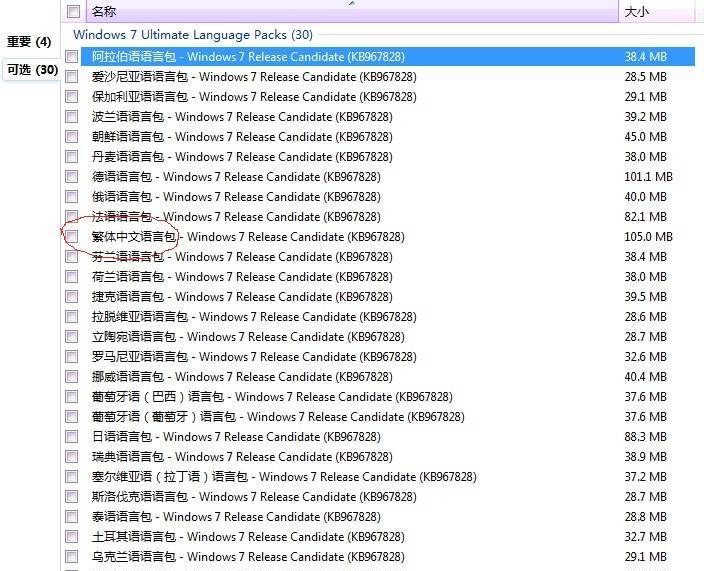The image size is (704, 571).
Task: Tick the 日语语言包 checkbox
Action: (x=71, y=436)
